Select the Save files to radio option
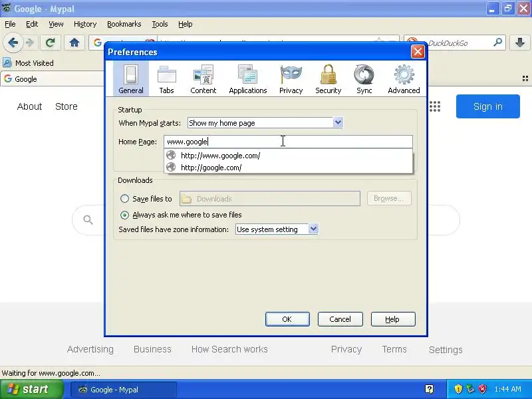Viewport: 532px width, 399px height. (x=124, y=198)
